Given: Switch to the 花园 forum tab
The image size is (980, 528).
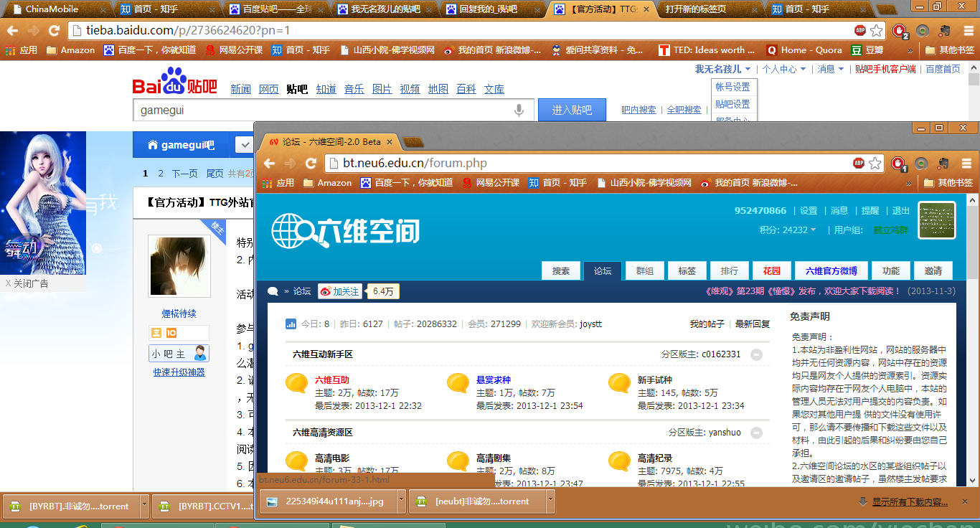Looking at the screenshot, I should point(772,271).
